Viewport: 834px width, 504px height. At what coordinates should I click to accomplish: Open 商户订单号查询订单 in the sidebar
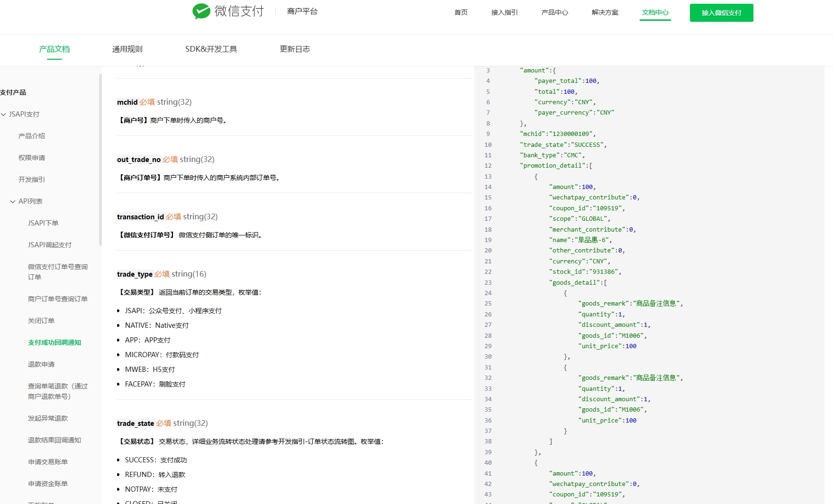point(58,299)
